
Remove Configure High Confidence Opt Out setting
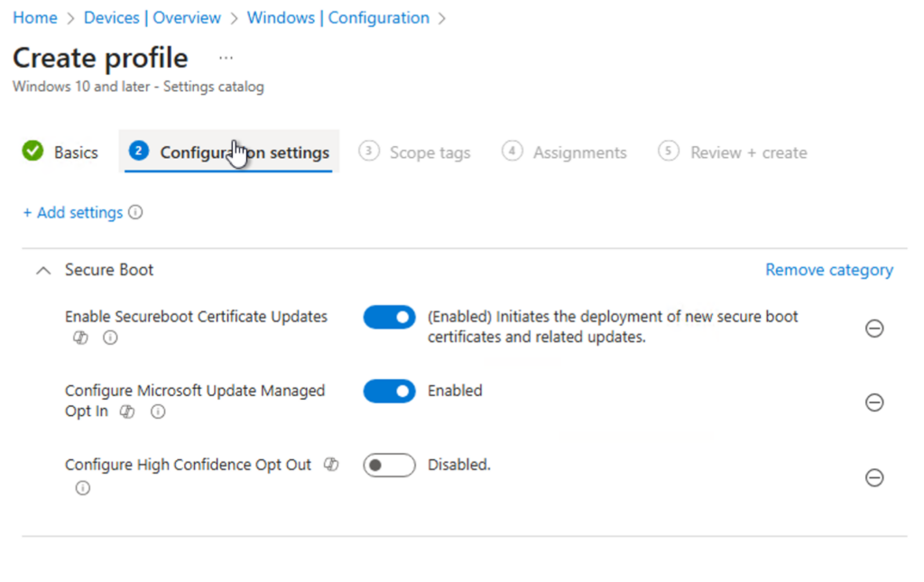pyautogui.click(x=873, y=477)
